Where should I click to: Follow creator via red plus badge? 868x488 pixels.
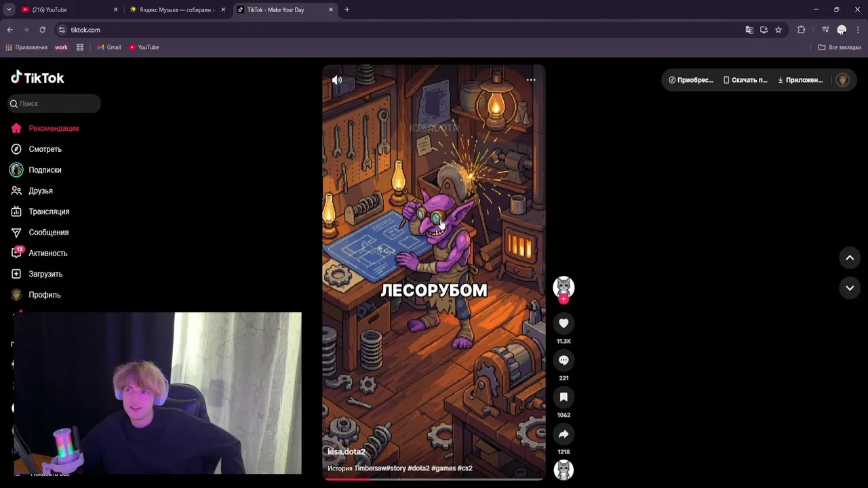tap(564, 299)
